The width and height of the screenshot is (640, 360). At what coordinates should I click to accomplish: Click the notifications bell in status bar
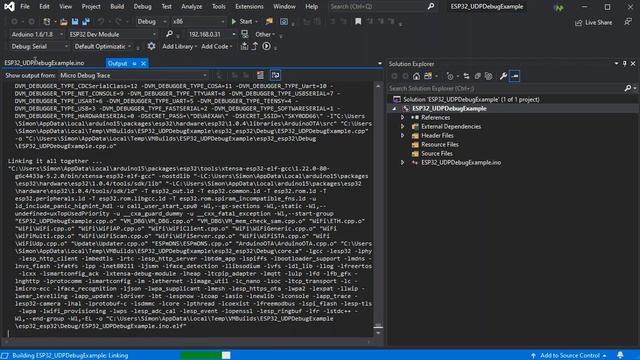pyautogui.click(x=620, y=355)
